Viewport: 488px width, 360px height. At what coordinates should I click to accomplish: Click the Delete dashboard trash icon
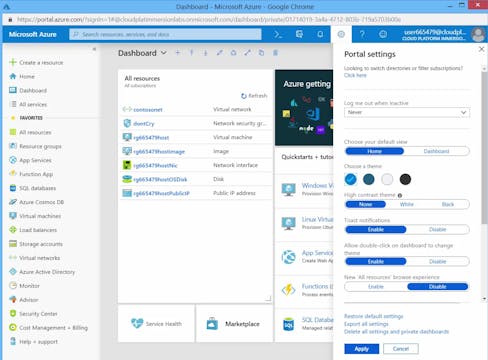(x=275, y=53)
